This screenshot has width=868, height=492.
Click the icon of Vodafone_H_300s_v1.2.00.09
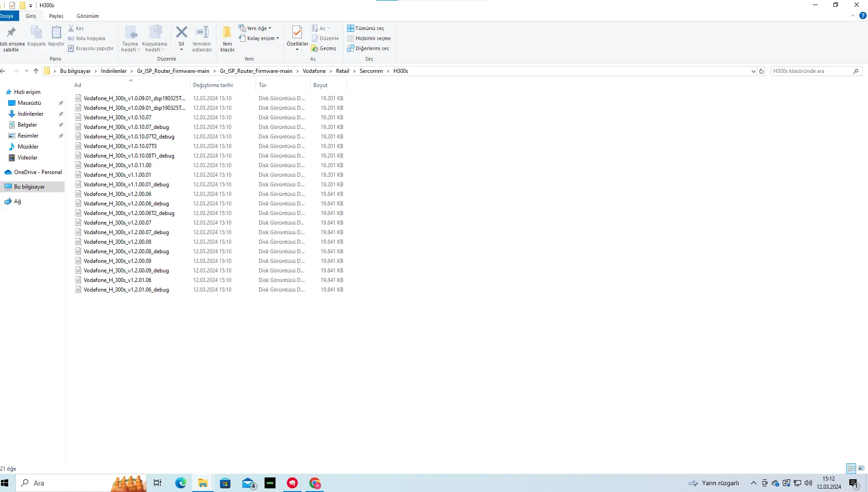tap(78, 261)
